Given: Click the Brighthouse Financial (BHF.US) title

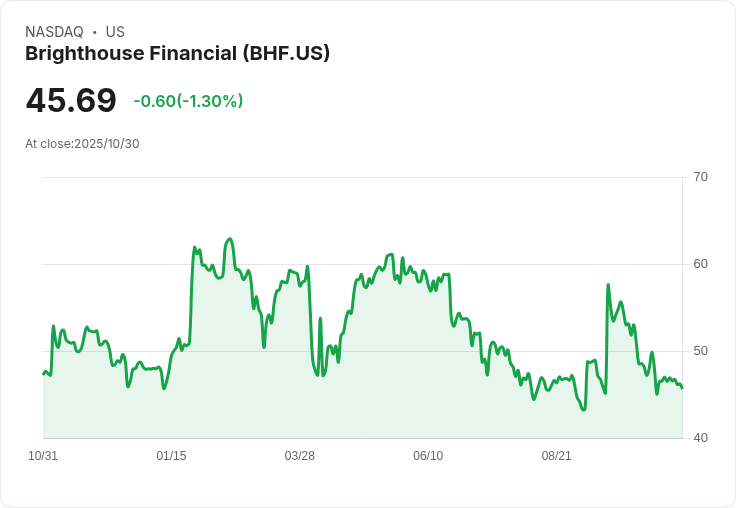Looking at the screenshot, I should pos(177,53).
